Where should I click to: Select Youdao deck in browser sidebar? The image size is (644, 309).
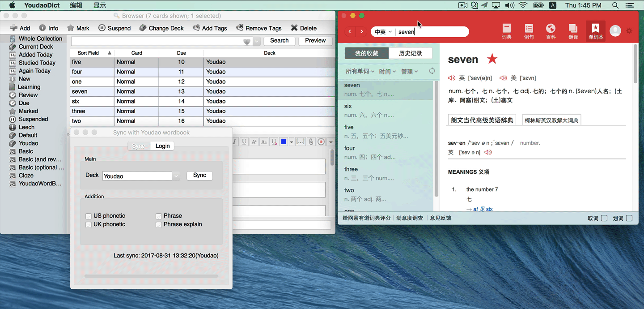pyautogui.click(x=28, y=143)
